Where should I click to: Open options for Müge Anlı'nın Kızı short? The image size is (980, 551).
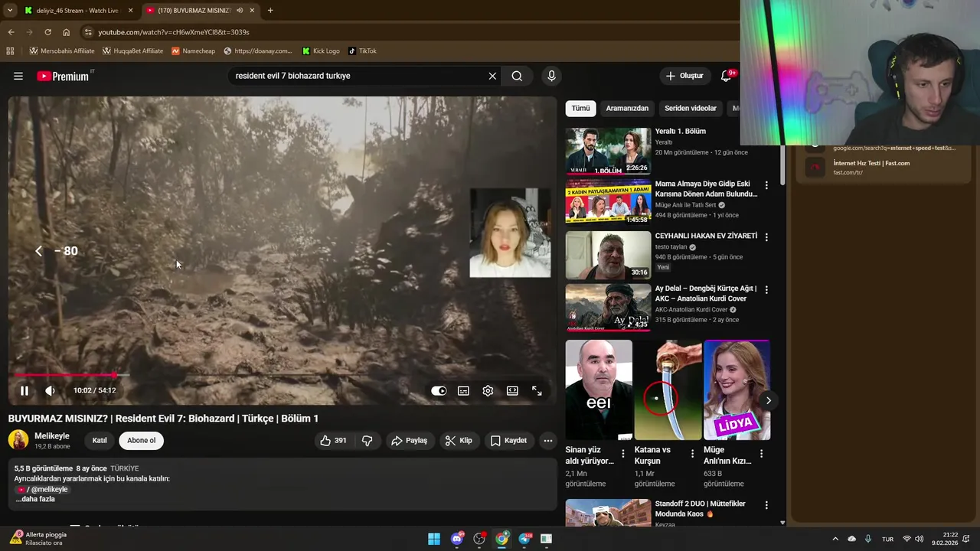click(x=761, y=454)
